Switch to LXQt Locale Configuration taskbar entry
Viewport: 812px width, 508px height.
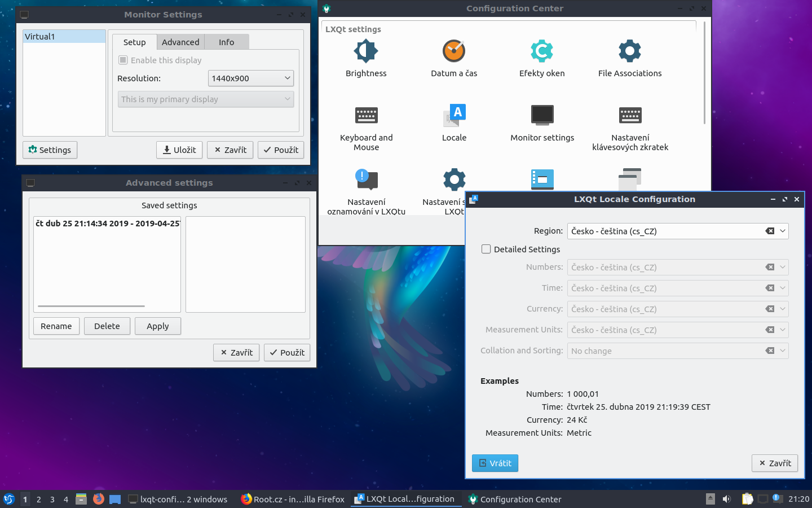pos(406,499)
